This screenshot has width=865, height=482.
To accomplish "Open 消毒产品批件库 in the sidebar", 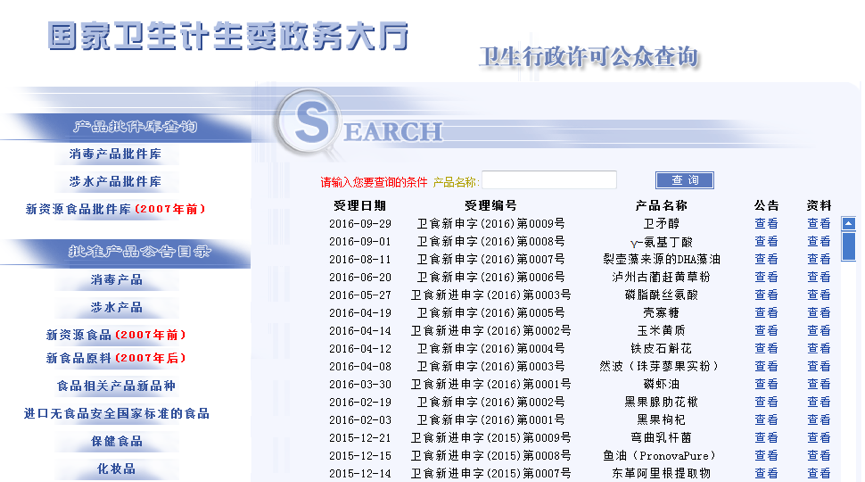I will pyautogui.click(x=116, y=154).
